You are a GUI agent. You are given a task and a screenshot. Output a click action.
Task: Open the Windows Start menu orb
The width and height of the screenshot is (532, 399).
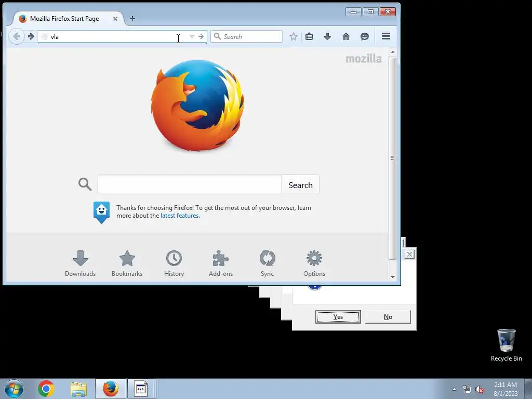[x=14, y=389]
